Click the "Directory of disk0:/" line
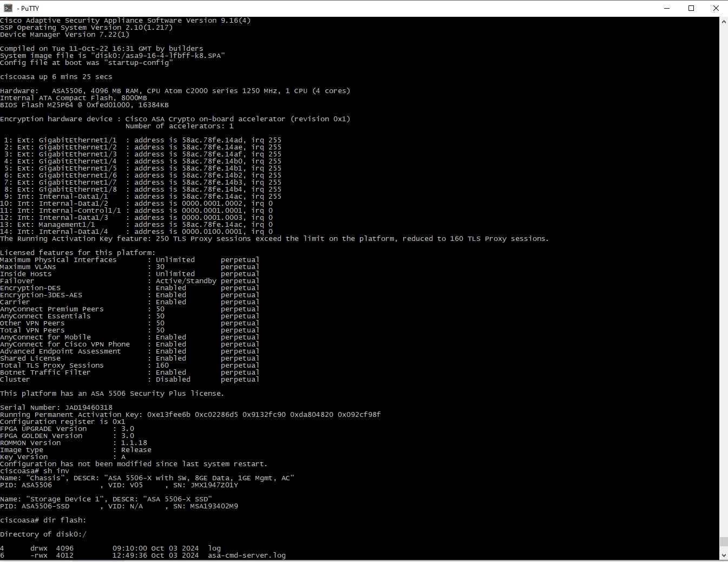This screenshot has height=562, width=728. [x=43, y=534]
